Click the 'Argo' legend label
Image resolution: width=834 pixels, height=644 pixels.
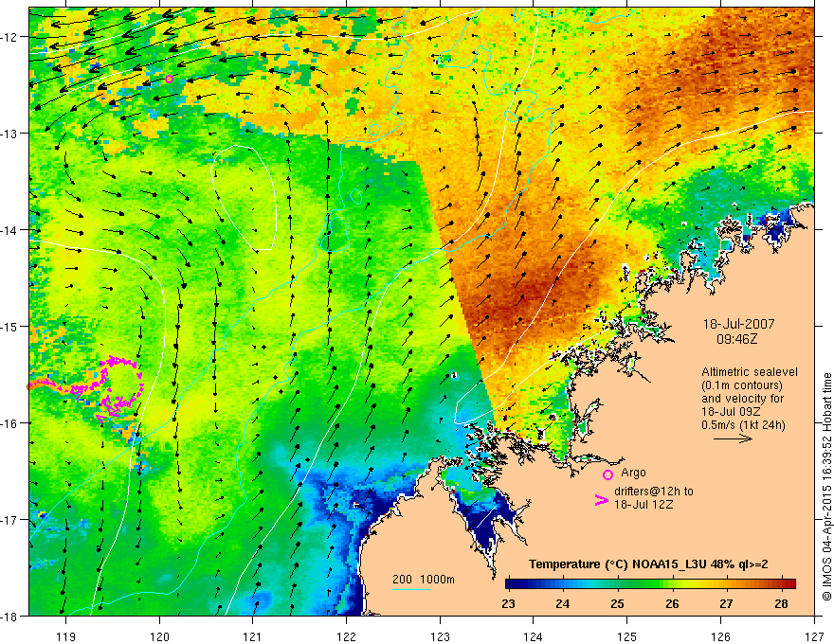coord(633,473)
